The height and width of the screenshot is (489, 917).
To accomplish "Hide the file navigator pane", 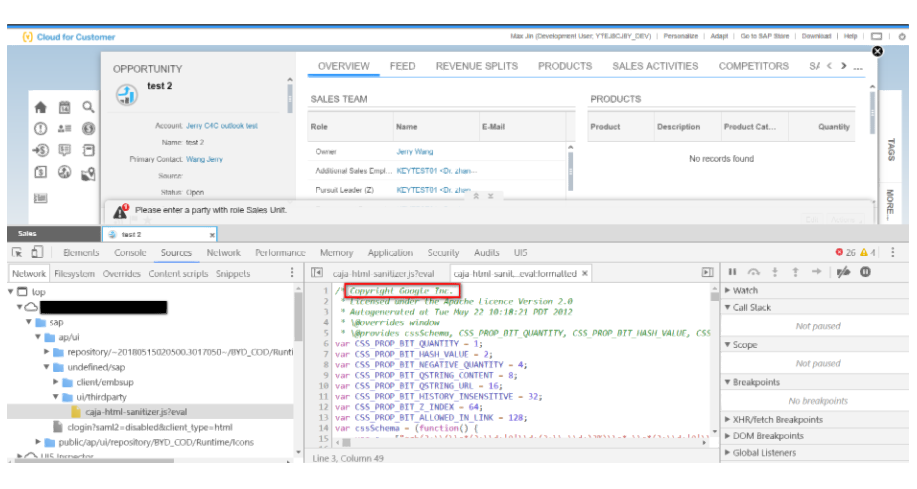I will click(x=316, y=273).
